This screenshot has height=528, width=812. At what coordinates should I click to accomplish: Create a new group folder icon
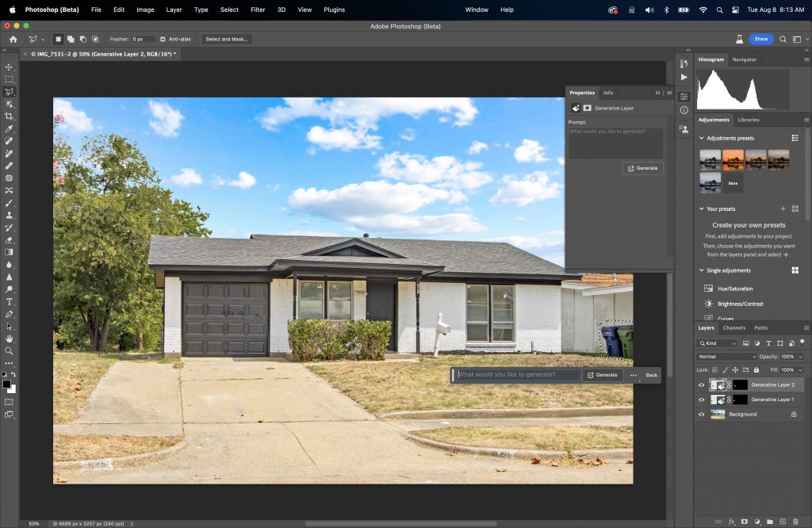coord(770,522)
